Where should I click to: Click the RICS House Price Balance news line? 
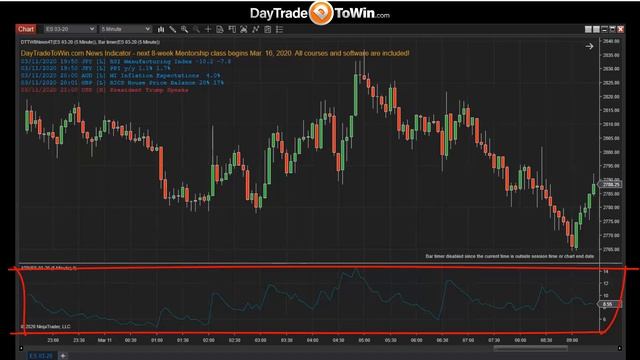click(x=122, y=82)
